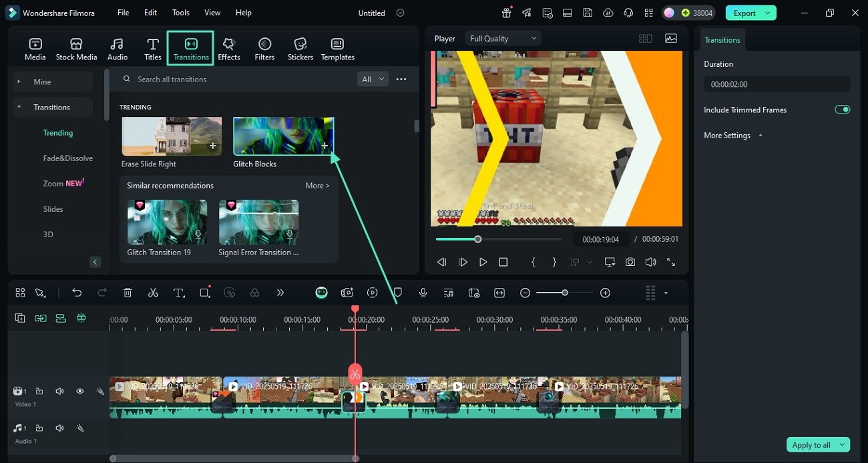Viewport: 868px width, 463px height.
Task: Open the View menu
Action: 212,13
